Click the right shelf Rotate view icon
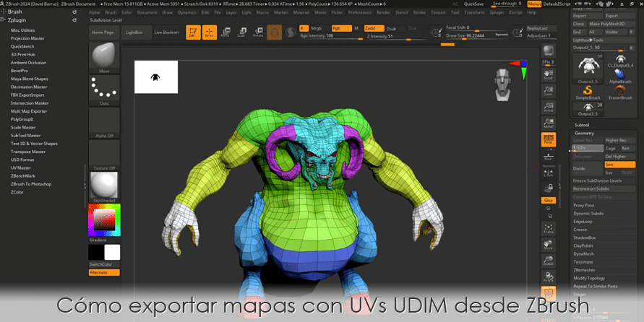Image resolution: width=644 pixels, height=322 pixels. (x=549, y=277)
